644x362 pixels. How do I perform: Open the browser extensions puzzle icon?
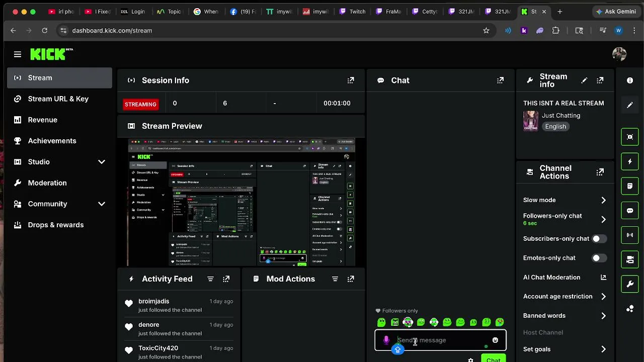(555, 31)
